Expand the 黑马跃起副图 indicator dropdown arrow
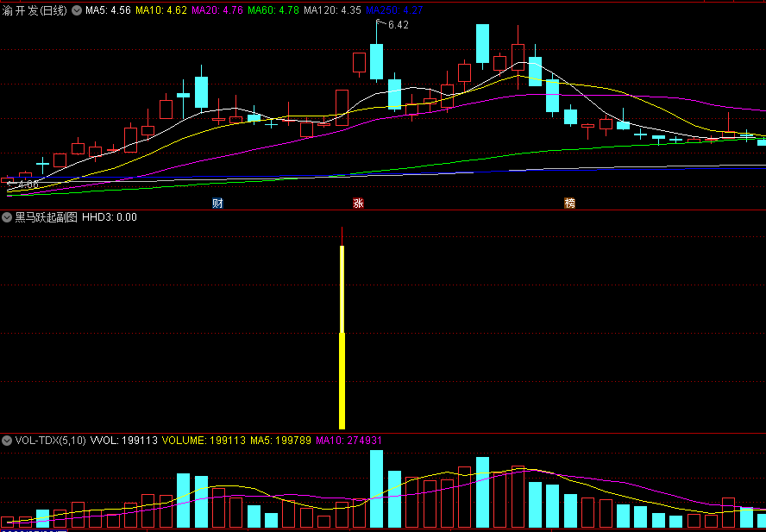The image size is (766, 532). (x=7, y=217)
